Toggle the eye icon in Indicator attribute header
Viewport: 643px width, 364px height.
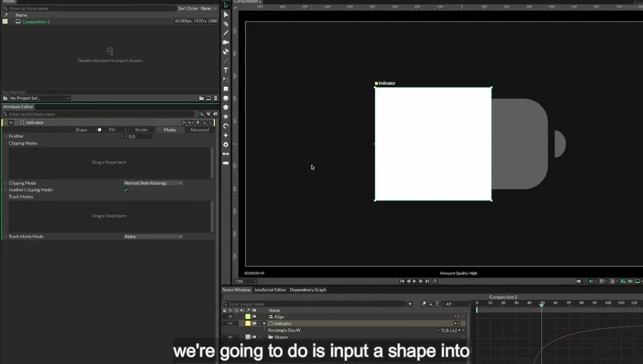point(11,123)
